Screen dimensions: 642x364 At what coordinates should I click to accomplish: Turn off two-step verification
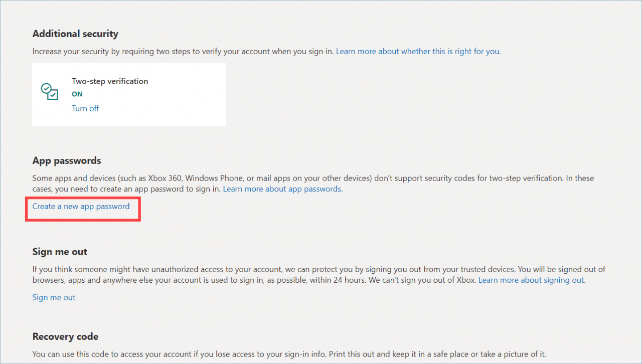(x=85, y=108)
